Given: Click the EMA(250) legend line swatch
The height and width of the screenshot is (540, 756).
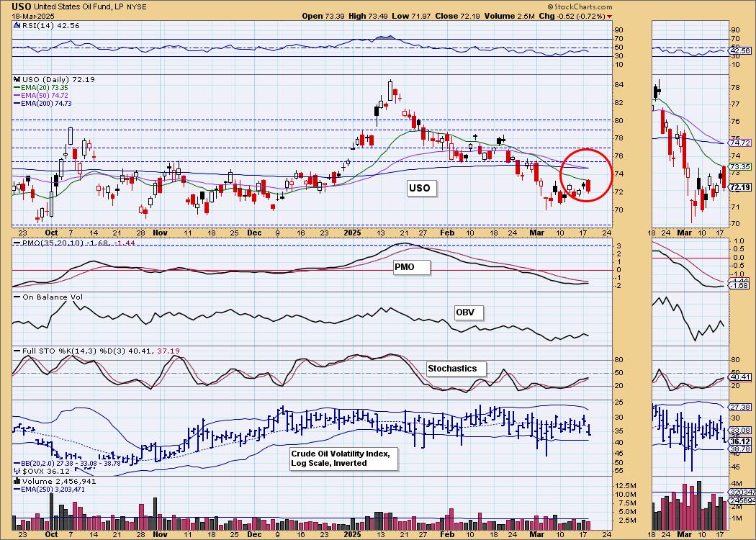Looking at the screenshot, I should [17, 490].
